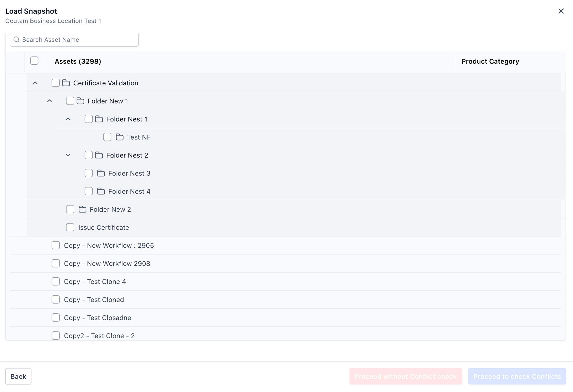Viewport: 573px width, 392px height.
Task: Check the Issue Certificate checkbox
Action: (70, 227)
